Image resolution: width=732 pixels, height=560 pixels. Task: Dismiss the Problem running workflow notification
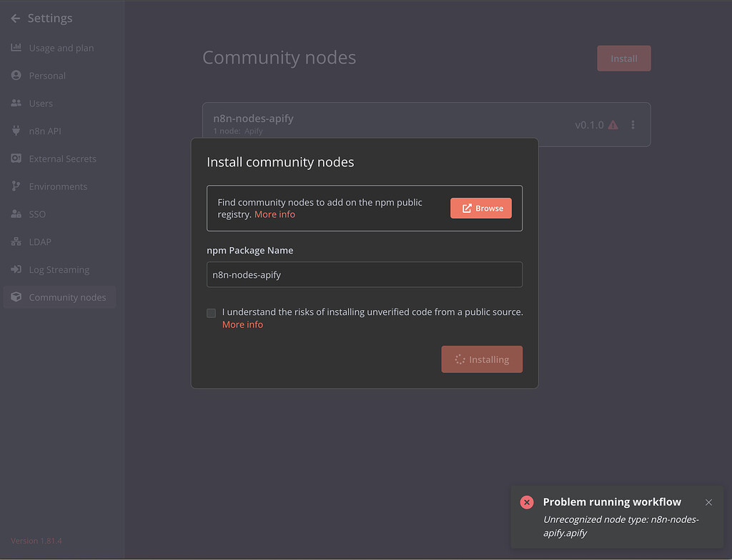(x=708, y=502)
